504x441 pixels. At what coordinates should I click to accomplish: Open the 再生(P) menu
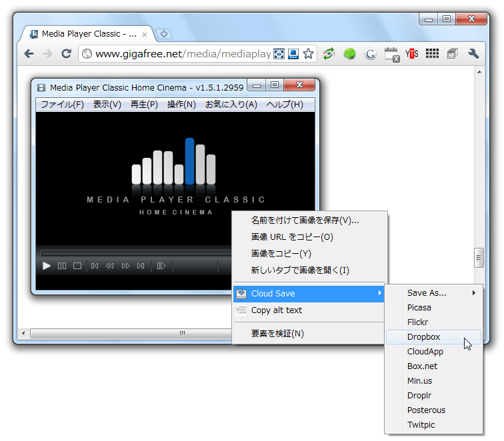click(x=144, y=105)
